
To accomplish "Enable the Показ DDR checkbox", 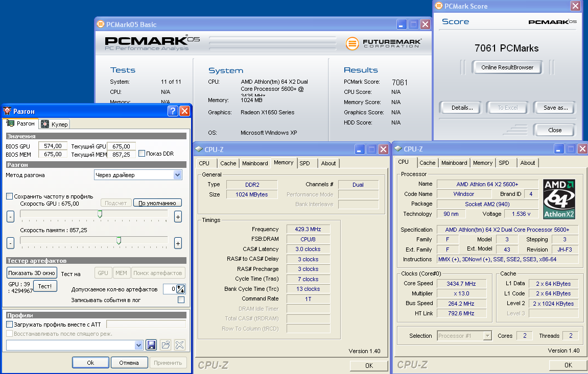I will [x=142, y=153].
